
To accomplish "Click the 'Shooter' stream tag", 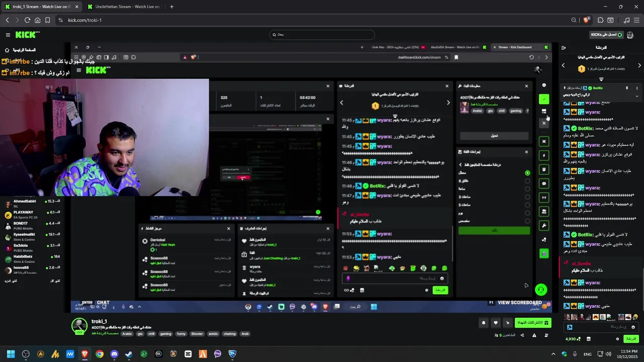I will tap(197, 334).
